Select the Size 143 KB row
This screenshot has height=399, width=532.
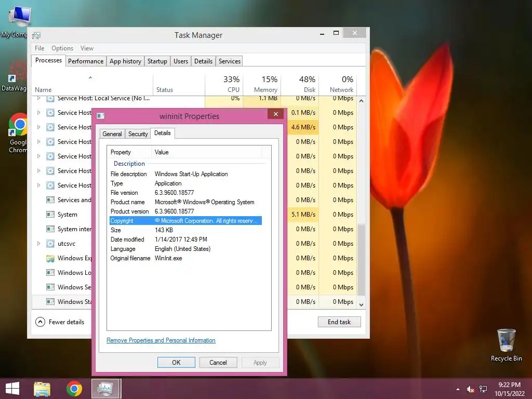(x=185, y=230)
